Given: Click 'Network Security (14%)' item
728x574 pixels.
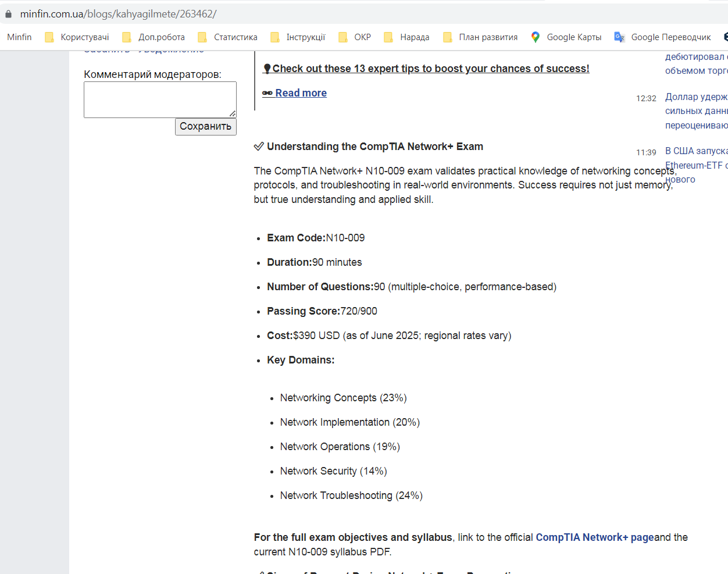Looking at the screenshot, I should 333,471.
